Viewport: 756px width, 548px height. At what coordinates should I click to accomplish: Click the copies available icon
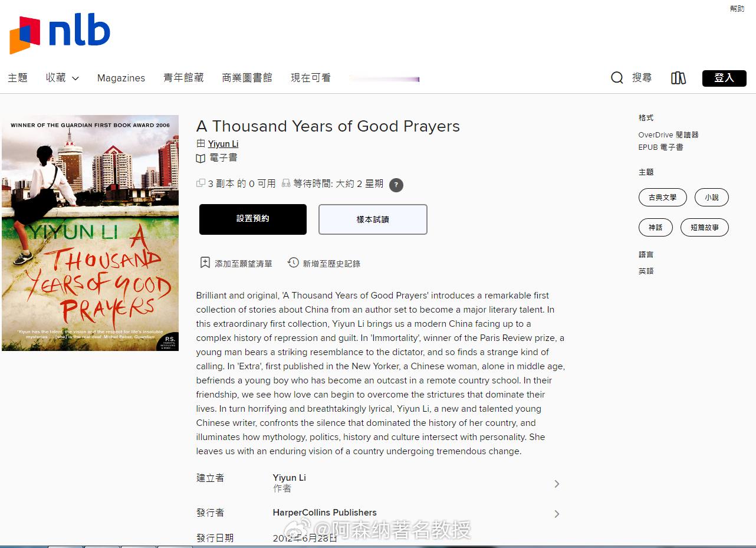pos(200,183)
